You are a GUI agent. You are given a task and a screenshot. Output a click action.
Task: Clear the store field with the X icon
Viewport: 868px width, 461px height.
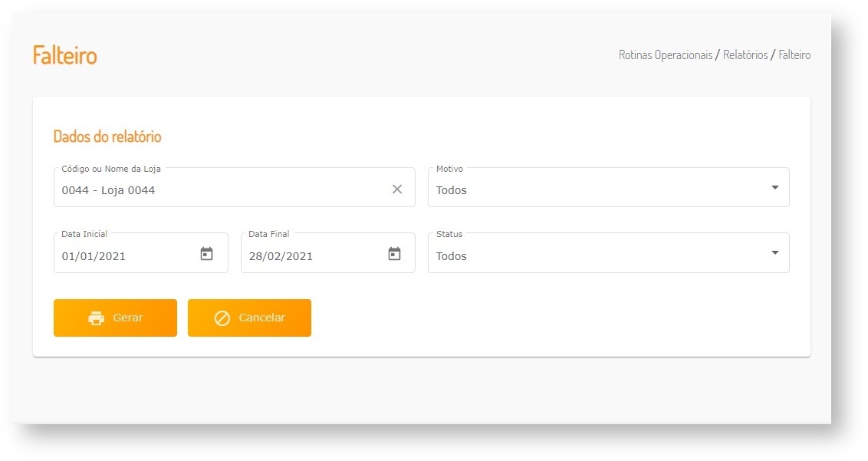pos(397,189)
